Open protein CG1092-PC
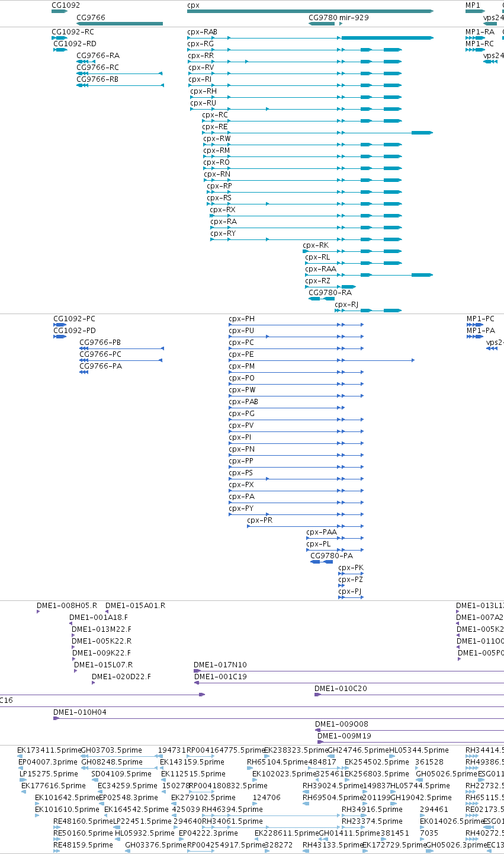The height and width of the screenshot is (854, 504). pyautogui.click(x=74, y=319)
